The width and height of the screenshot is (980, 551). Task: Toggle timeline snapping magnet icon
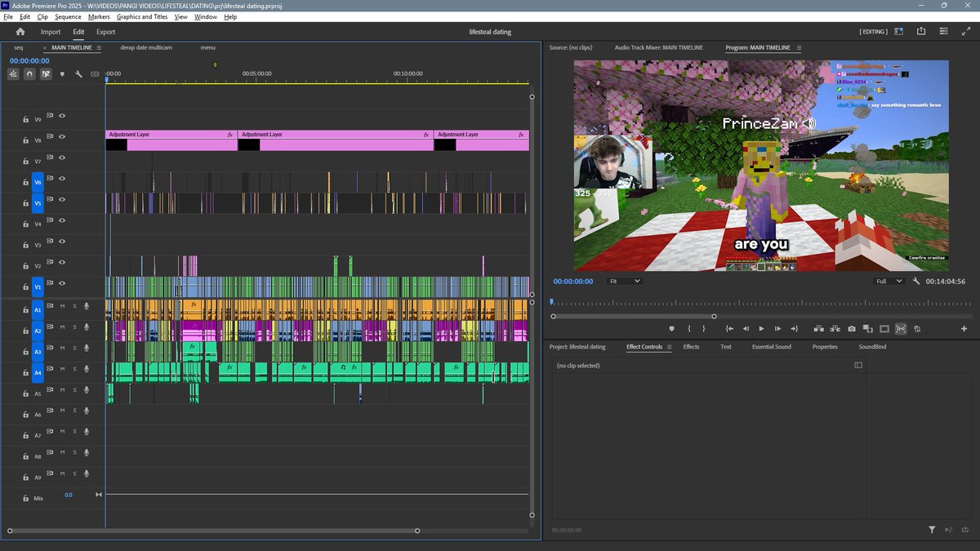point(29,73)
